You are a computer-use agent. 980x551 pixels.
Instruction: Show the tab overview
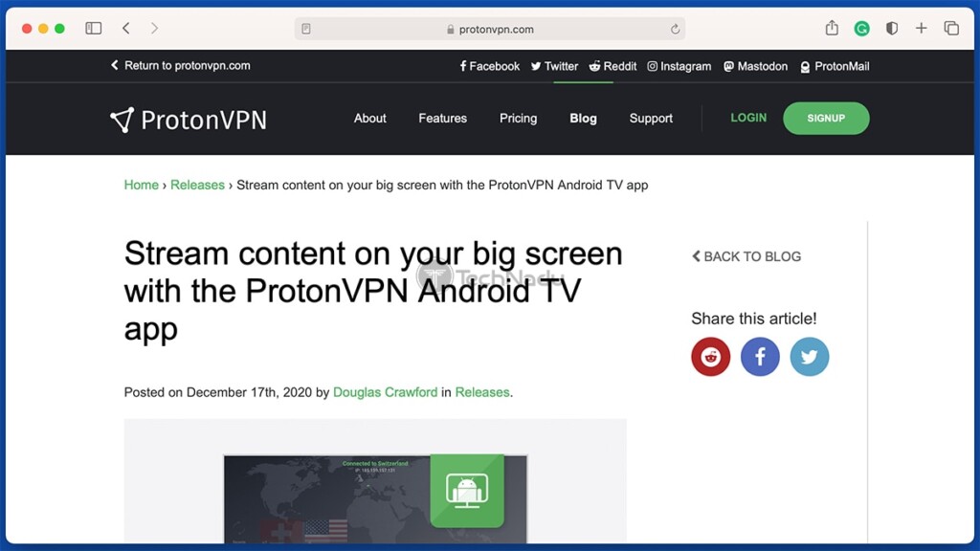point(951,28)
